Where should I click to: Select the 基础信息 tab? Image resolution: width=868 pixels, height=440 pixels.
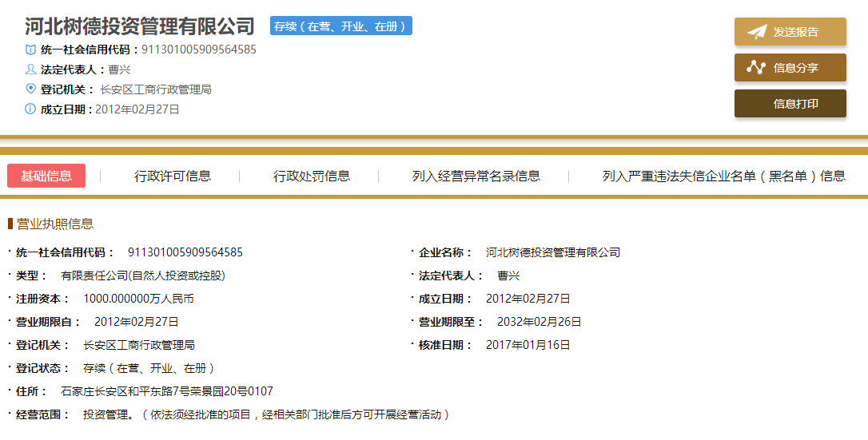pyautogui.click(x=46, y=176)
